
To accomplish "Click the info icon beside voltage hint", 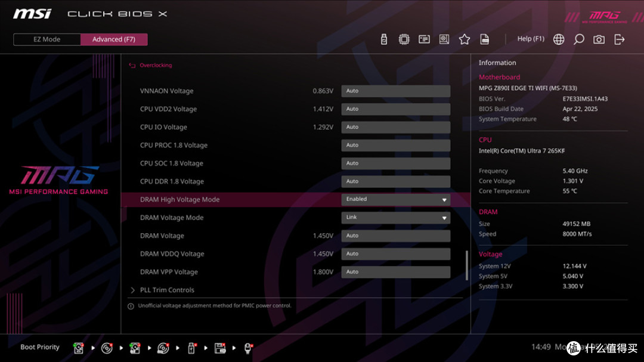I will coord(131,306).
